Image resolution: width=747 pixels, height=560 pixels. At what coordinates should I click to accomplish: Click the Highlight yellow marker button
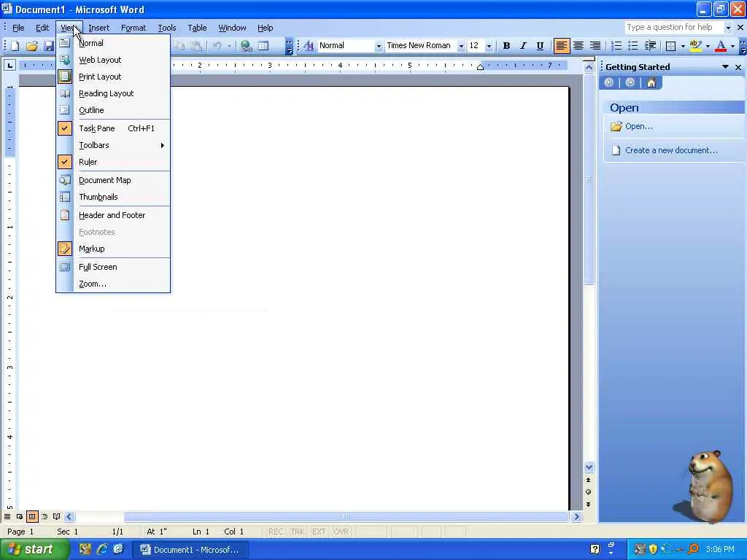coord(695,46)
